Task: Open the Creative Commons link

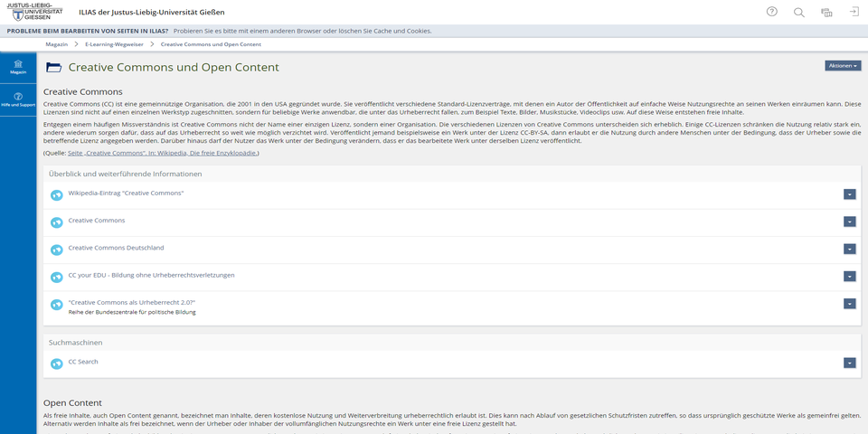Action: pyautogui.click(x=97, y=221)
